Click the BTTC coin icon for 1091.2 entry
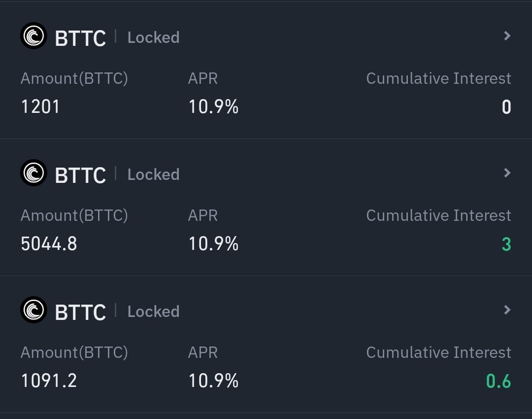 (33, 310)
